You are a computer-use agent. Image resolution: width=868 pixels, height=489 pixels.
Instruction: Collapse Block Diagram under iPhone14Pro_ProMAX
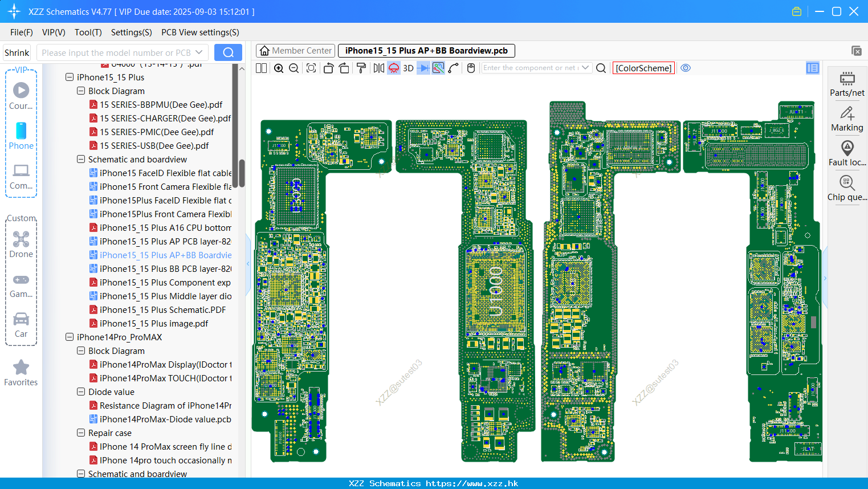[x=81, y=351]
